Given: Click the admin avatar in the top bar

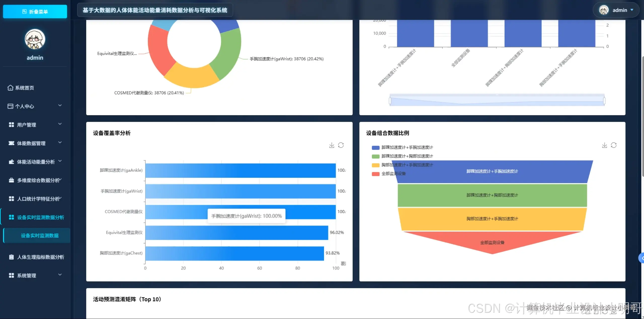Looking at the screenshot, I should (x=604, y=10).
